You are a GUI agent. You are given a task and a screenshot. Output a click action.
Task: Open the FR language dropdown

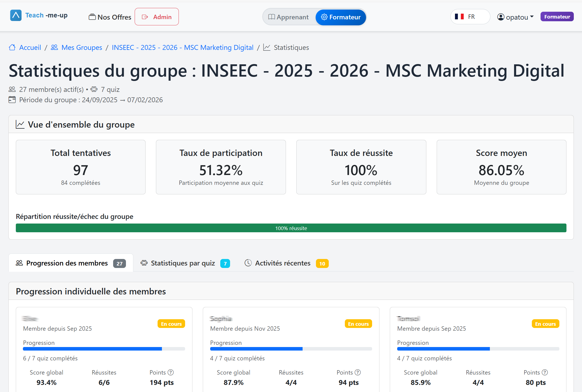point(470,17)
